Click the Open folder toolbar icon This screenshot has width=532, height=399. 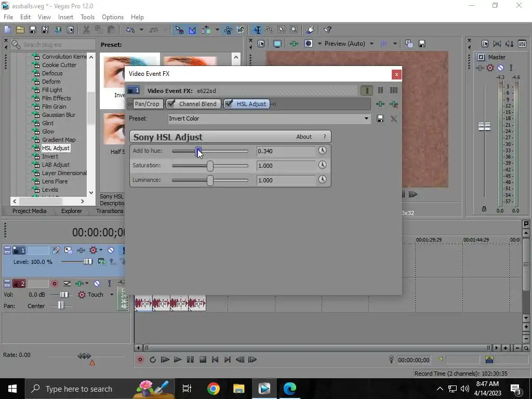coord(20,30)
